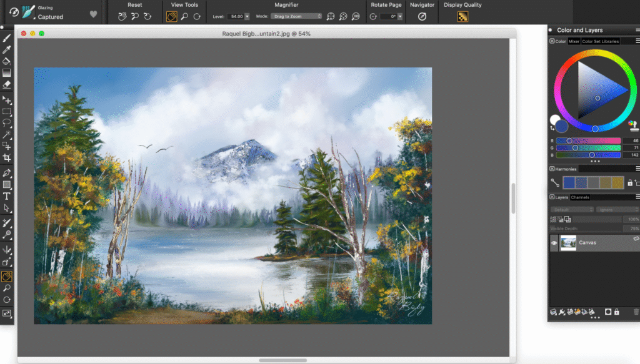Select the Grabber hand tool in toolbox
The width and height of the screenshot is (640, 364).
click(x=6, y=277)
